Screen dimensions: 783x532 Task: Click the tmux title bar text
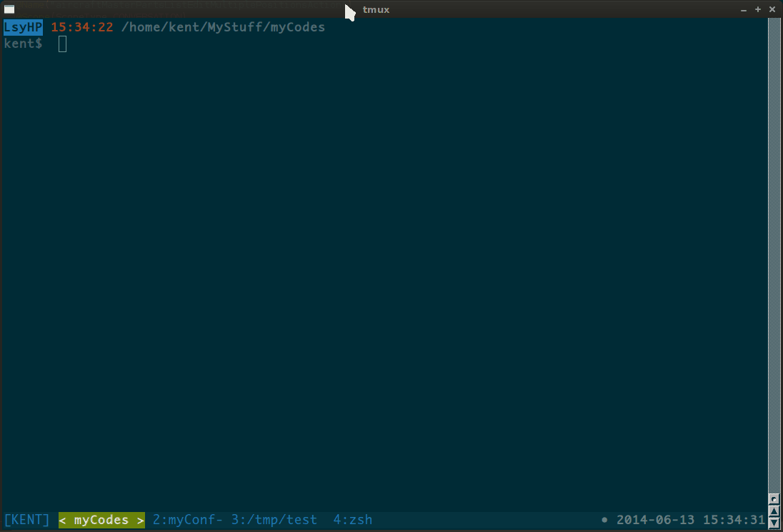[x=376, y=9]
